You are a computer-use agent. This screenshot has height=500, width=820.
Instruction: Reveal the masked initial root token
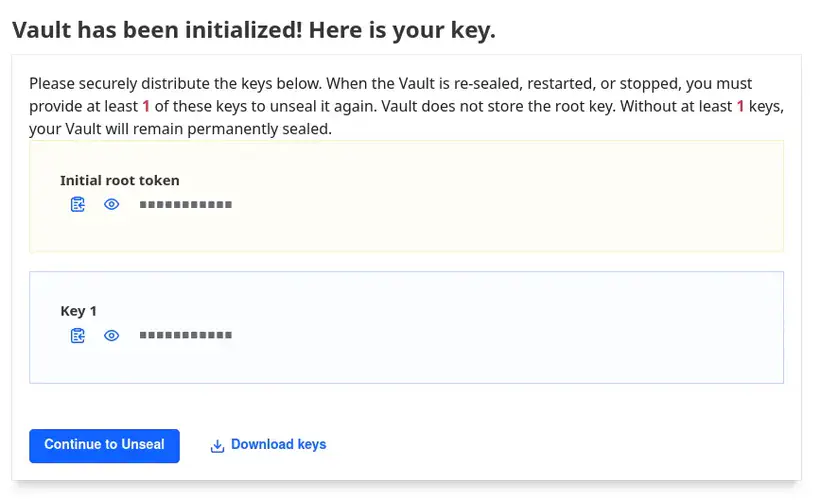coord(112,205)
